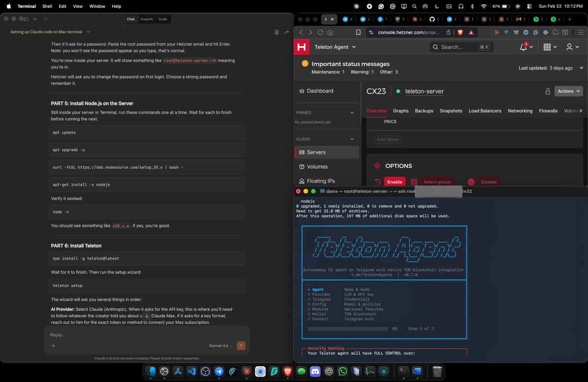Screen dimensions: 588x382
Task: Open Discord from the Dock
Action: click(315, 372)
